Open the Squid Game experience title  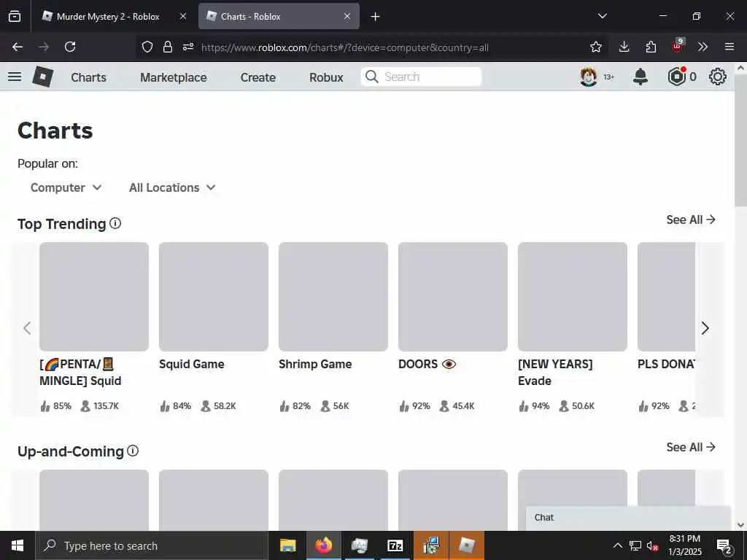(192, 365)
